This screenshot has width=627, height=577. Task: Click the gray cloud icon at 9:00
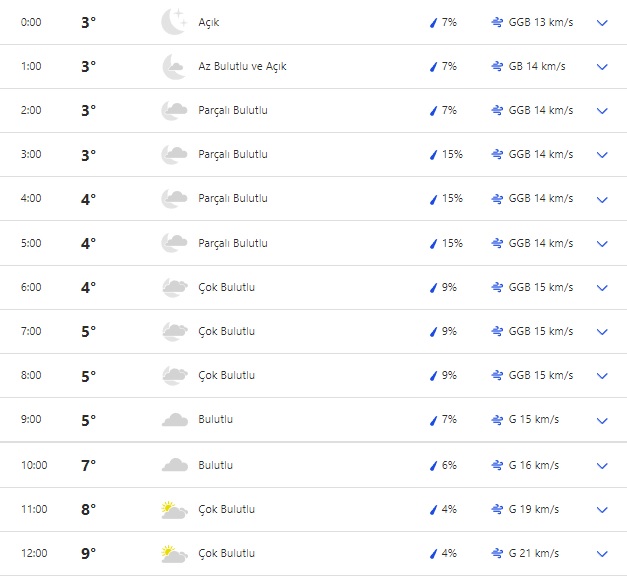tap(174, 420)
